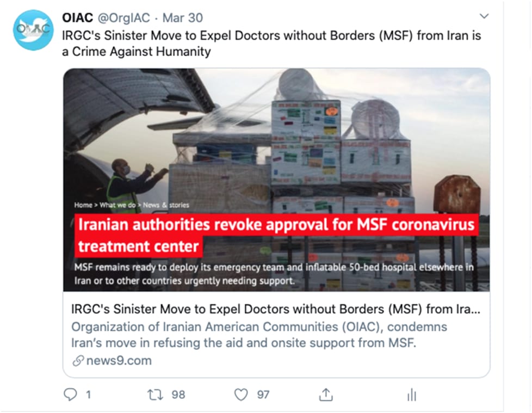532x413 pixels.
Task: View tweet analytics bar chart icon
Action: (x=411, y=395)
